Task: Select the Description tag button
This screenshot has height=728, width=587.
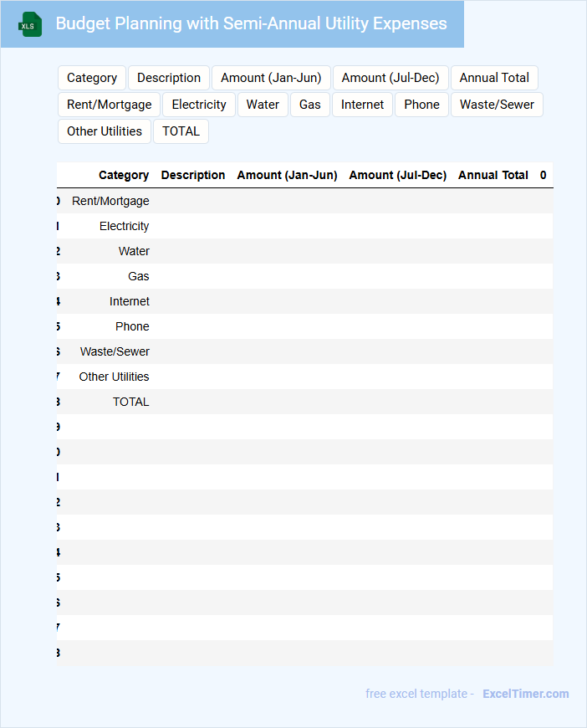Action: click(169, 78)
